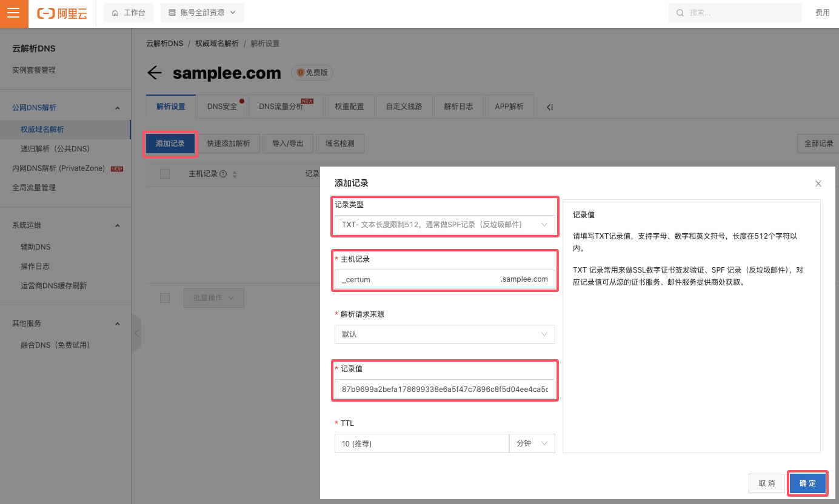The width and height of the screenshot is (839, 504).
Task: Click the samplee.com domain heading
Action: [227, 73]
